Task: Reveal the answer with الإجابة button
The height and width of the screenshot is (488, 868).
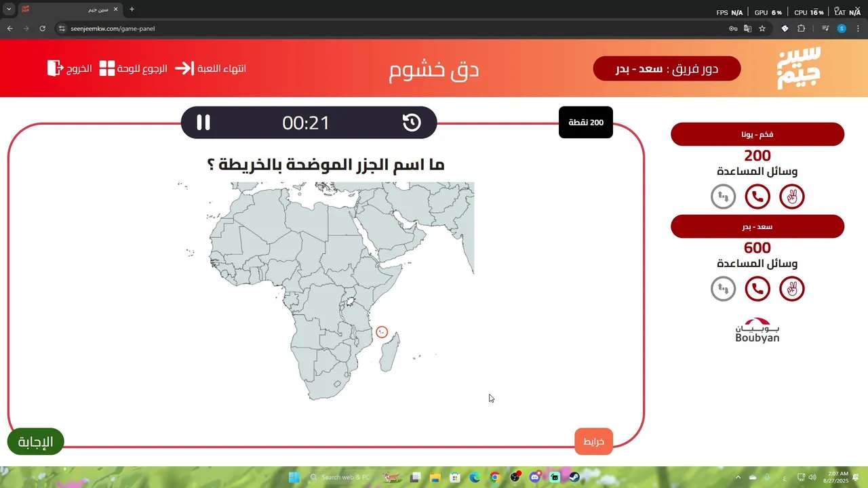Action: (x=35, y=442)
